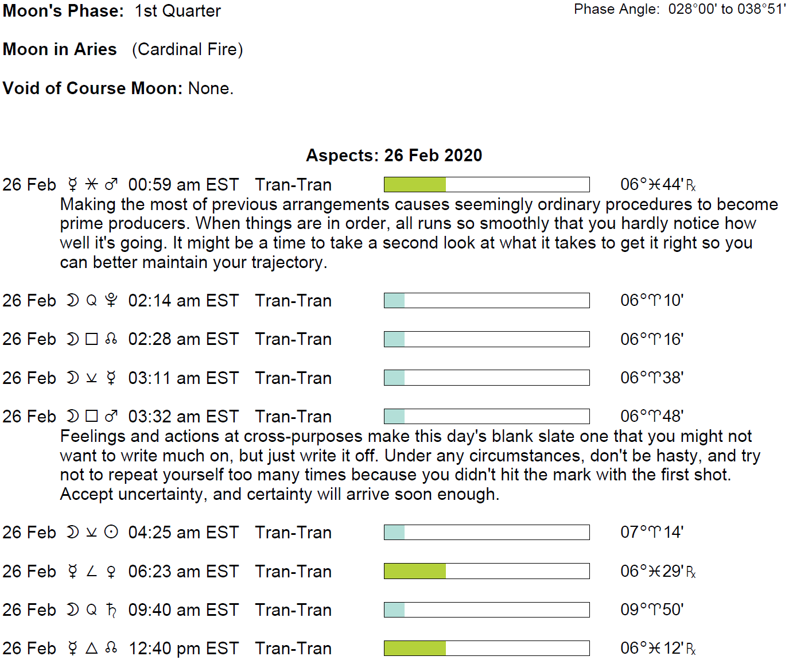The image size is (812, 660).
Task: Click the Sun glyph in the 04:25 am row
Action: pyautogui.click(x=111, y=532)
